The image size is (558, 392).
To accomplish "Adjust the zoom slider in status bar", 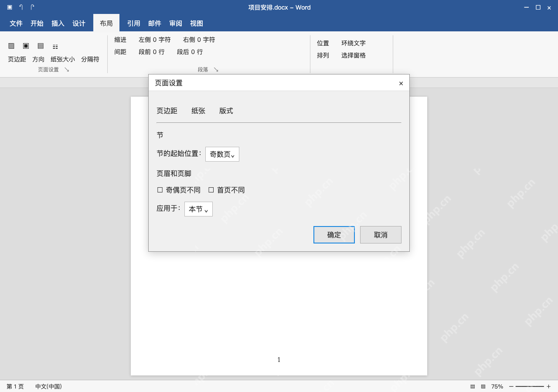I will click(530, 386).
